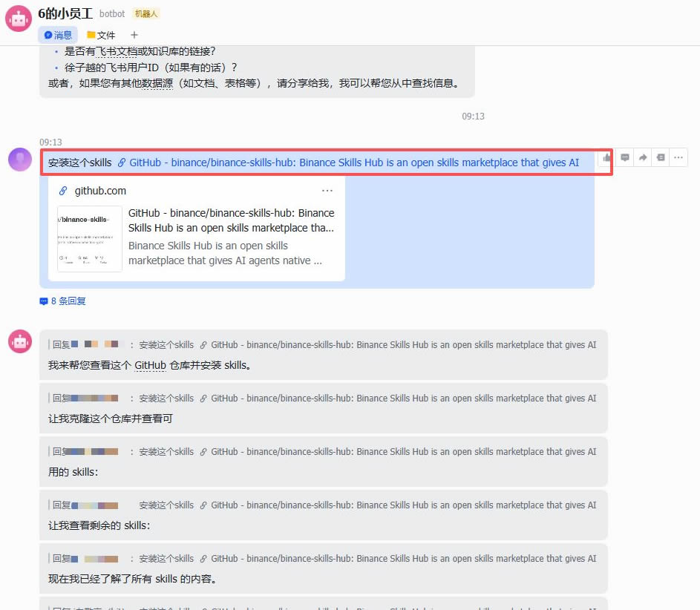
Task: Add a thumbs-up reaction to the highlighted message
Action: click(606, 157)
